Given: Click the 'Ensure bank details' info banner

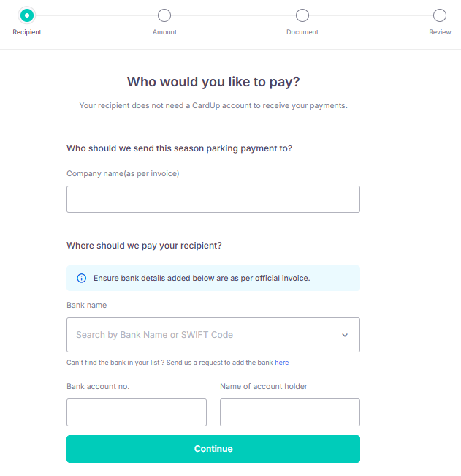Looking at the screenshot, I should [x=213, y=278].
